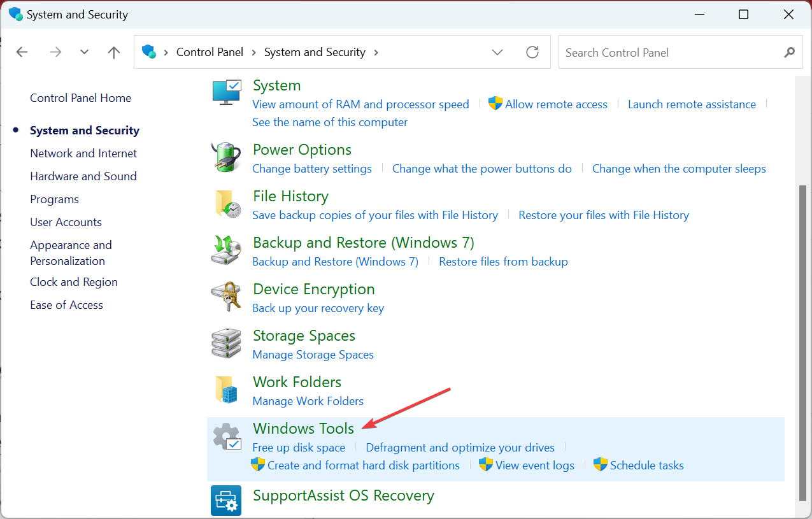Open Windows Tools heading
Image resolution: width=812 pixels, height=519 pixels.
point(303,429)
